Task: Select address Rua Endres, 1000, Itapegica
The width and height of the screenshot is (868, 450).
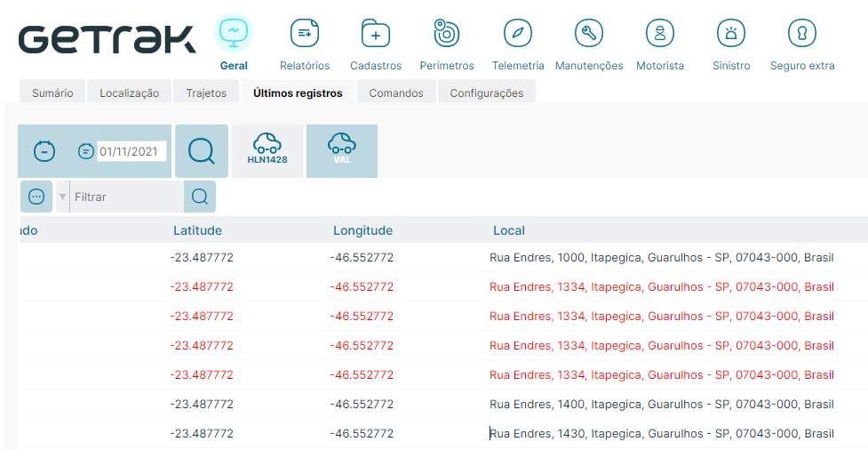Action: pos(662,258)
